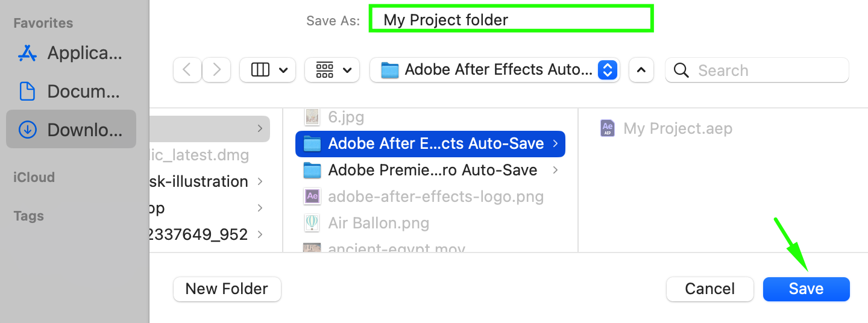868x323 pixels.
Task: Click Save to confirm
Action: (806, 289)
